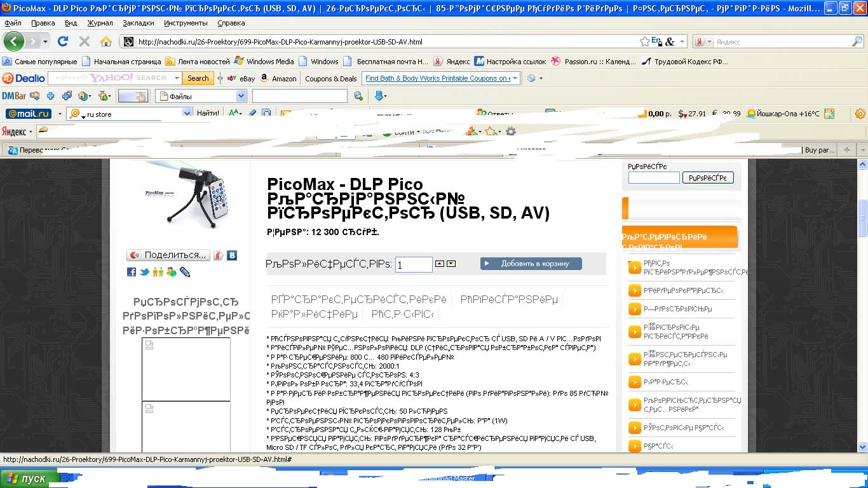Click the Dealio coupons settings icon
This screenshot has height=488, width=868.
click(x=532, y=78)
